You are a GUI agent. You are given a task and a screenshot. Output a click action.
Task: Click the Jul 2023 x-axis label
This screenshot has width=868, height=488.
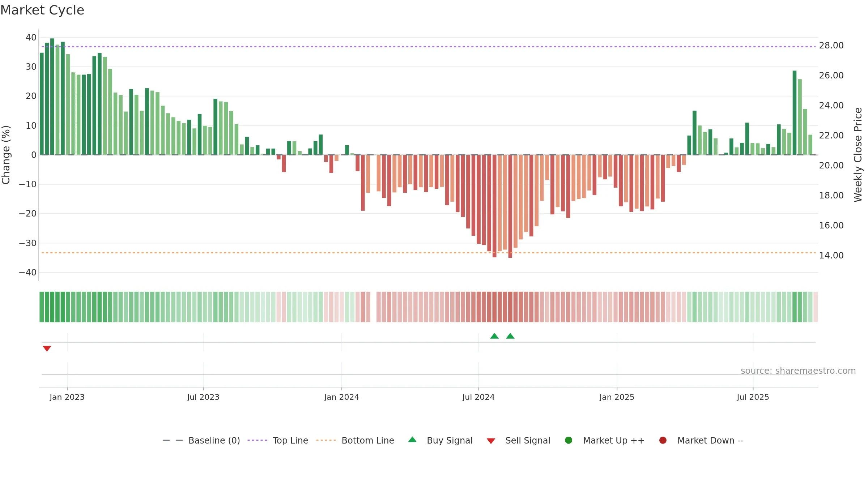coord(203,397)
